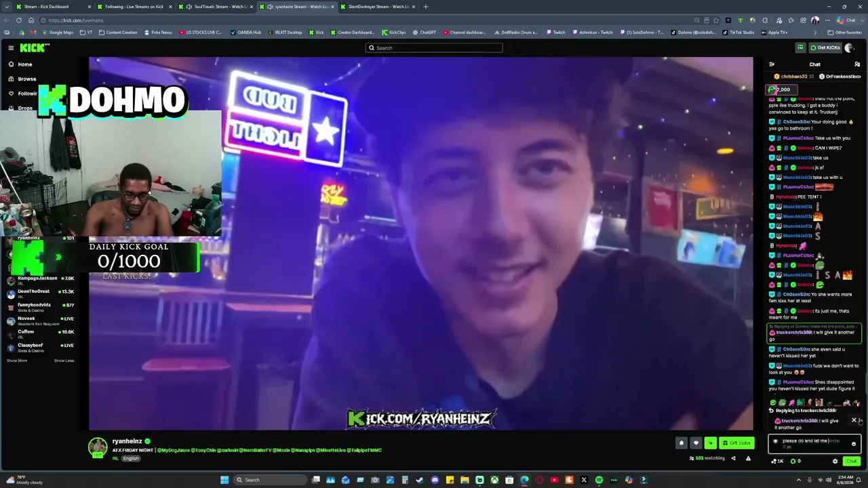Open the Windows Start menu
Screen dimensions: 868x488
224,480
